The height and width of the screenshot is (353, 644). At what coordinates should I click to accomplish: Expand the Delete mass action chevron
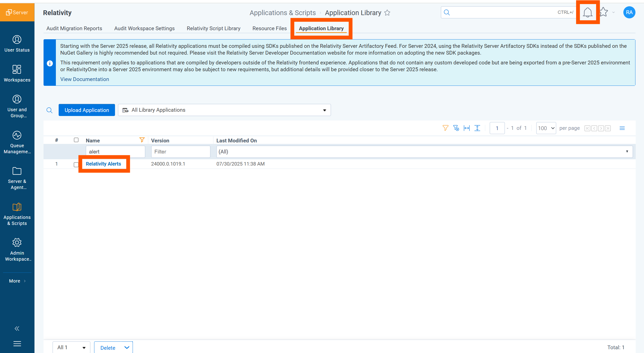pyautogui.click(x=126, y=347)
